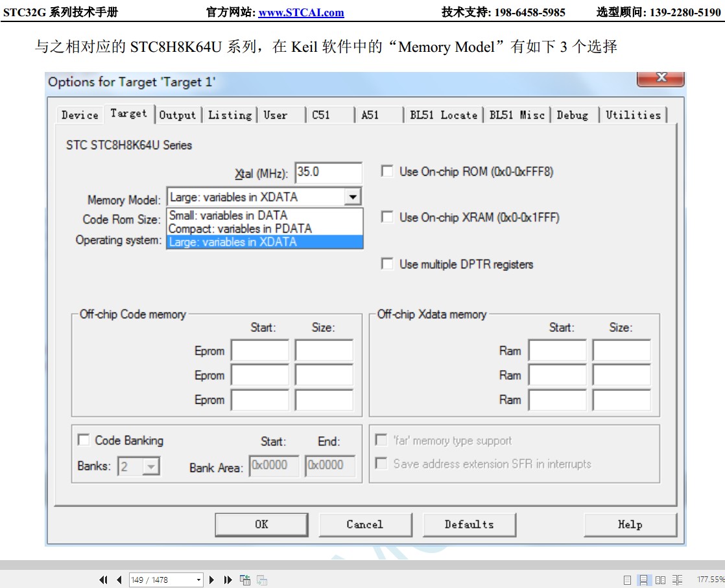Open the Help button
This screenshot has height=588, width=725.
click(x=630, y=524)
